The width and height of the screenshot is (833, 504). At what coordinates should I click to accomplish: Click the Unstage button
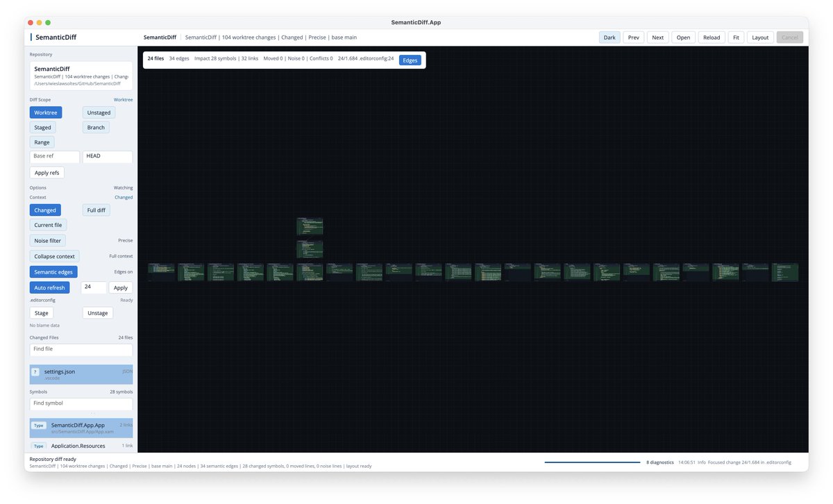pyautogui.click(x=98, y=313)
